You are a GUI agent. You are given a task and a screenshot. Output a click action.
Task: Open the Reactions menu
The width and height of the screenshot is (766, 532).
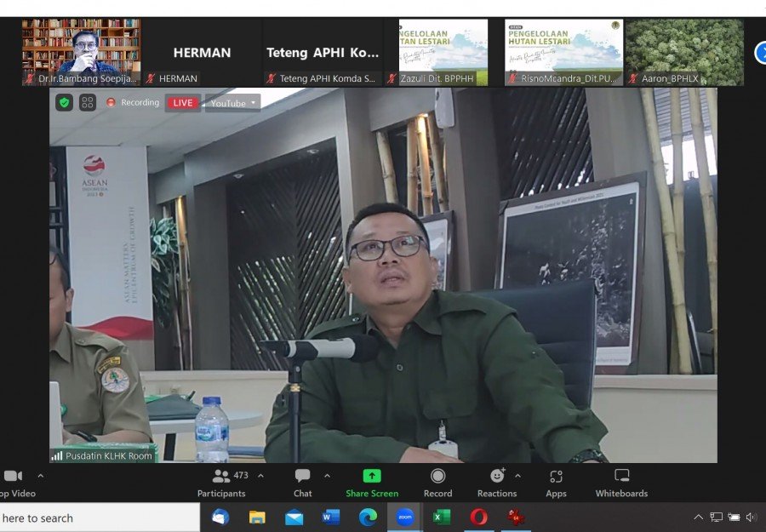coord(497,483)
